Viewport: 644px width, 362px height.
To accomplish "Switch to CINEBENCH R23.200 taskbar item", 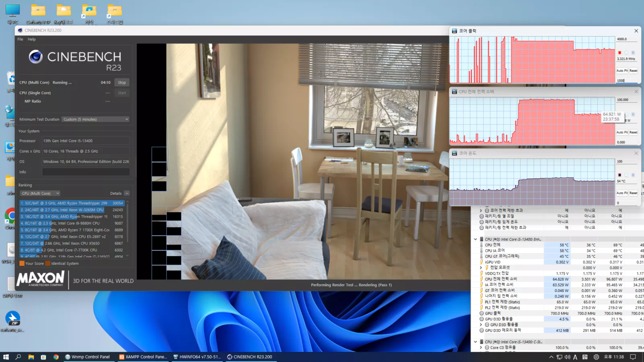I will pyautogui.click(x=250, y=357).
